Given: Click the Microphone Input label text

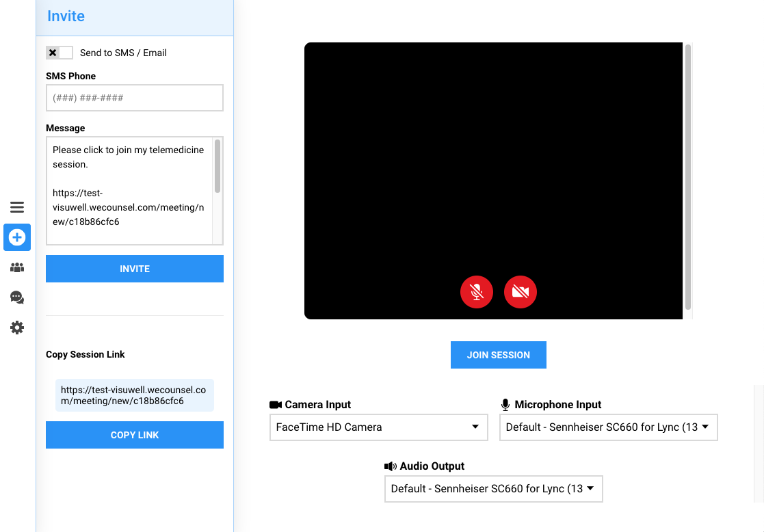Looking at the screenshot, I should [558, 405].
